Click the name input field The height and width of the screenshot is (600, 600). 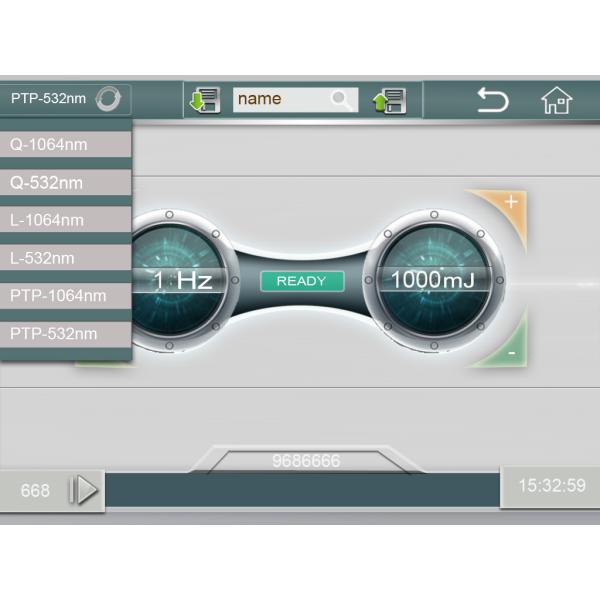pos(280,100)
